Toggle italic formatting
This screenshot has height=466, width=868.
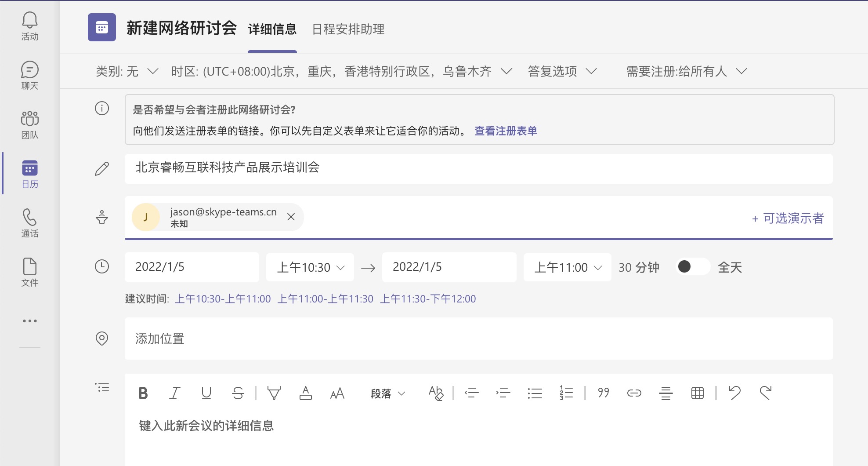click(x=174, y=393)
